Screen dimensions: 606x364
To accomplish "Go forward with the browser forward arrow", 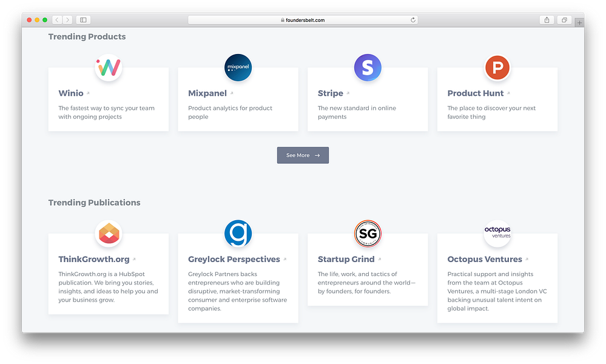I will 67,19.
